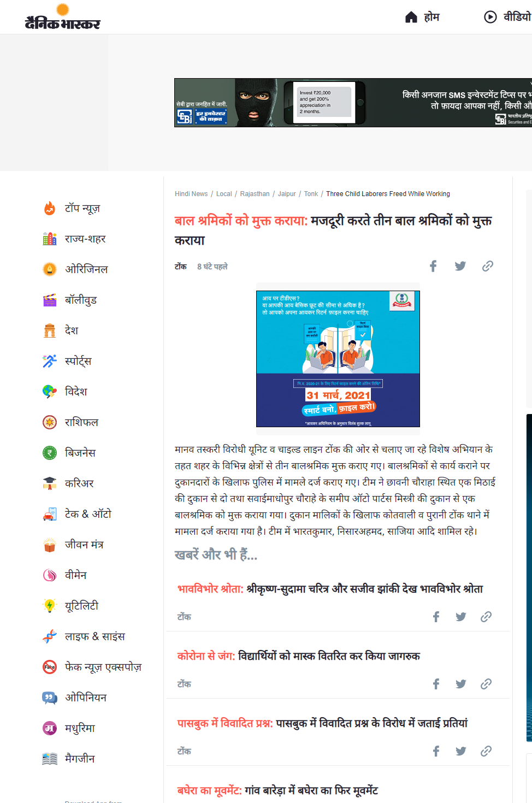Open the वीडियो video play icon
The height and width of the screenshot is (803, 532).
[x=490, y=17]
